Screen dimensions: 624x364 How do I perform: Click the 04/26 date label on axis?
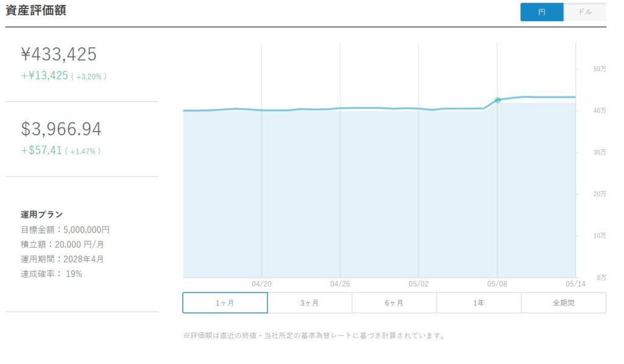tap(340, 284)
